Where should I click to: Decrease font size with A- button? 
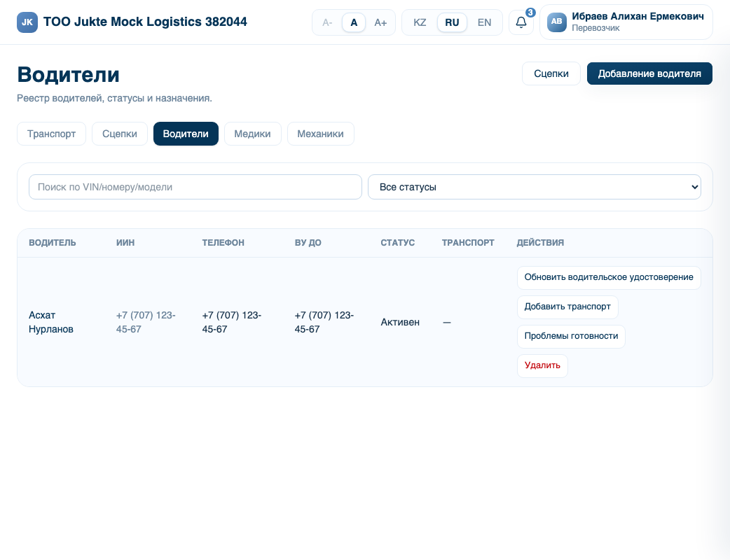[x=327, y=22]
